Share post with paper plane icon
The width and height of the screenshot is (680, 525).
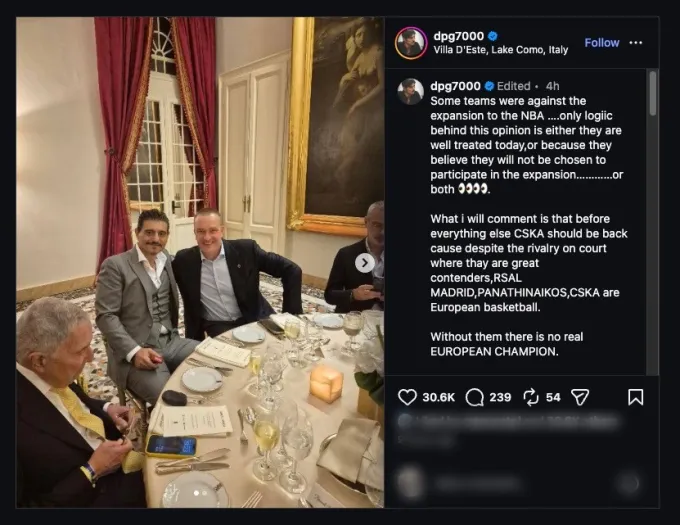click(580, 397)
